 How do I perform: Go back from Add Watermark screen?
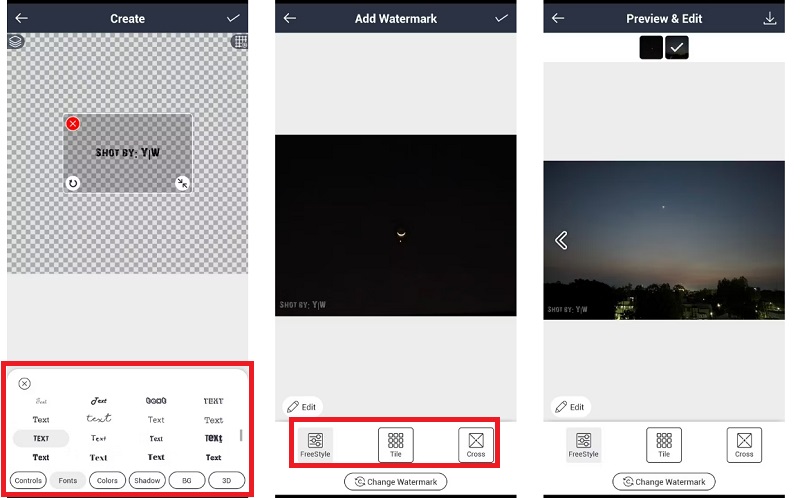tap(290, 18)
